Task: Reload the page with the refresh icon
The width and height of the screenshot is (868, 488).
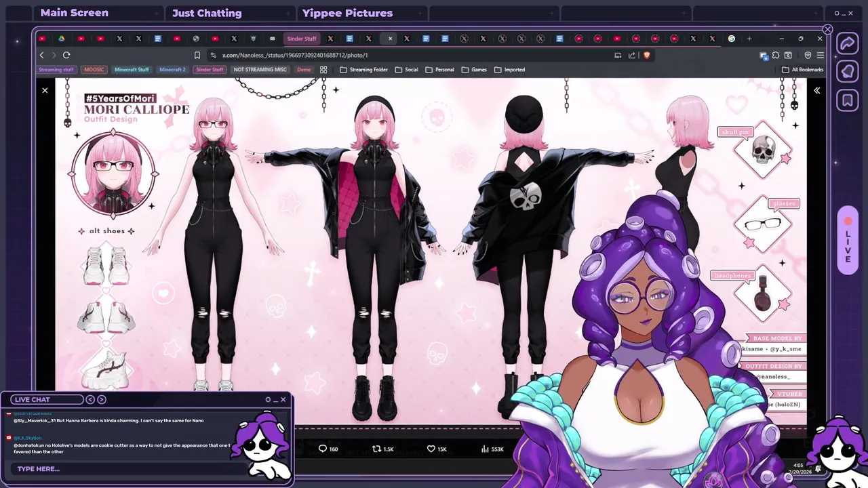Action: (x=66, y=55)
